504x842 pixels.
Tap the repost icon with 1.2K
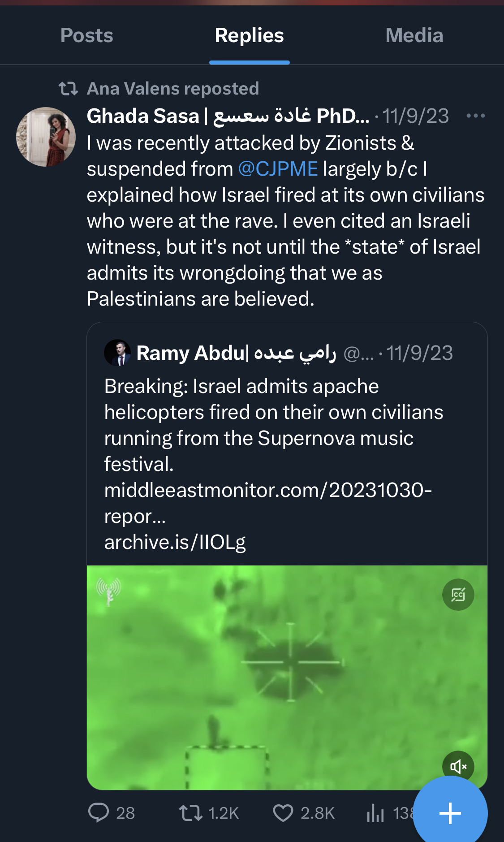pyautogui.click(x=191, y=812)
